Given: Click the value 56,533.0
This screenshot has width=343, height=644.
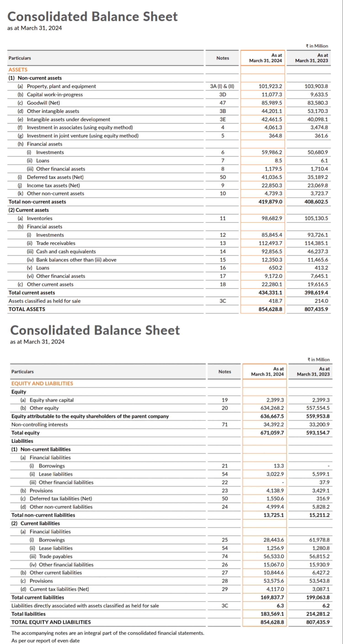Looking at the screenshot, I should pyautogui.click(x=273, y=556).
